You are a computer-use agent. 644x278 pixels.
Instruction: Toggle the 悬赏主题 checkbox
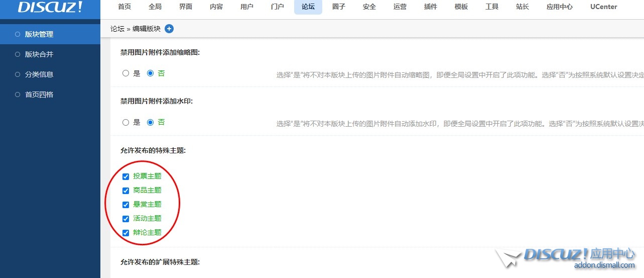[126, 205]
